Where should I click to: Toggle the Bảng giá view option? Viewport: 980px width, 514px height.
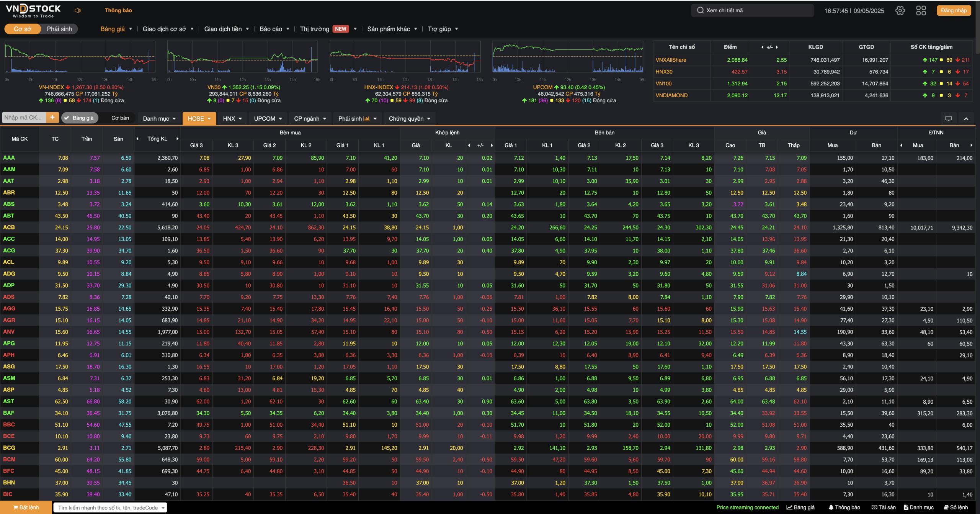(x=80, y=118)
